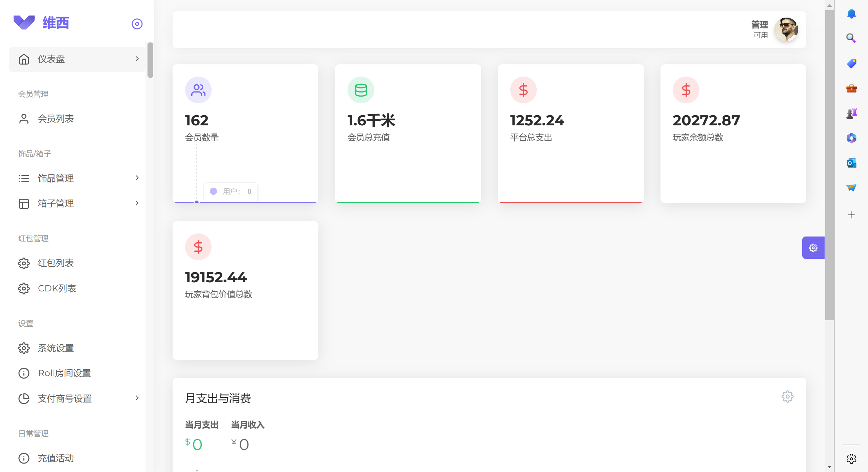Click the browser sidebar search magnifier icon

point(851,38)
